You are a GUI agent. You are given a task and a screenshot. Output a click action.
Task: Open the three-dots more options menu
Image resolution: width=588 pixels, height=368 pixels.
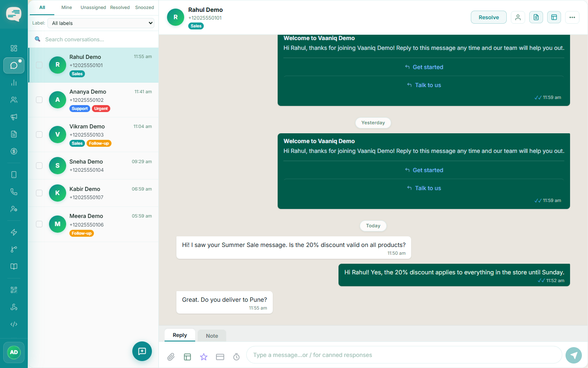click(572, 17)
